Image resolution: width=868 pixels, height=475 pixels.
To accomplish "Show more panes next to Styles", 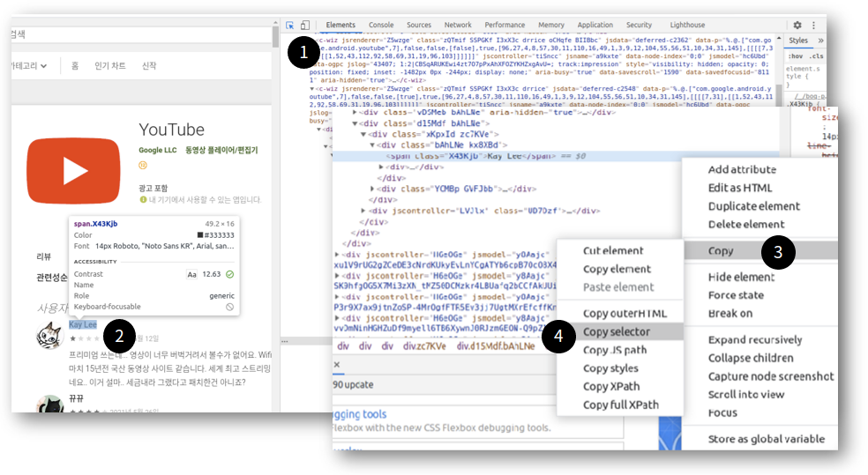I will [x=820, y=41].
